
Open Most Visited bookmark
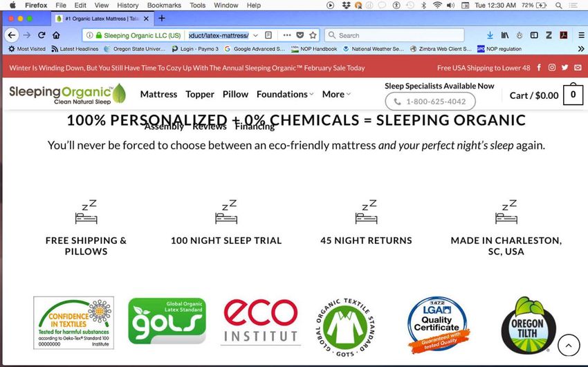[27, 48]
